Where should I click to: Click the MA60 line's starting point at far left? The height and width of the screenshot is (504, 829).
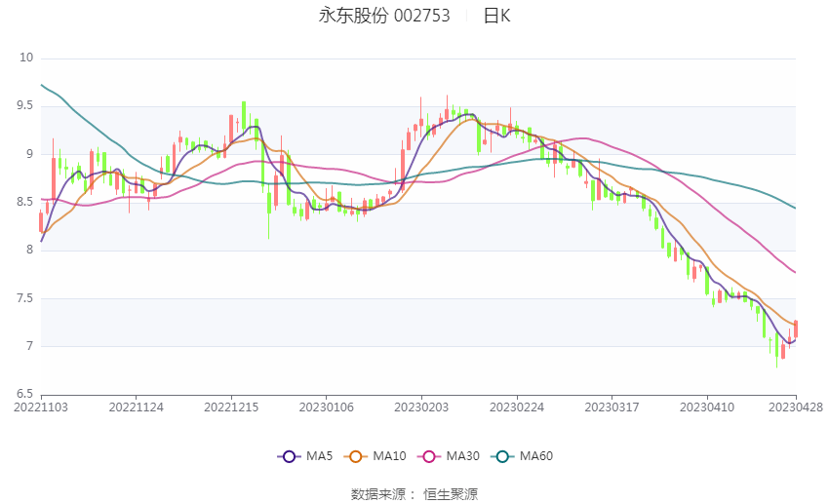[x=42, y=85]
